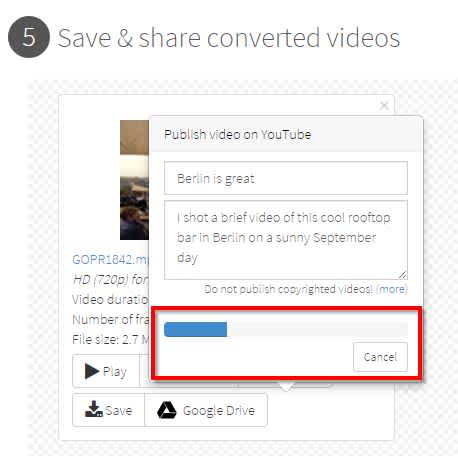Click the Publish video on YouTube header
The height and width of the screenshot is (468, 458).
(238, 135)
